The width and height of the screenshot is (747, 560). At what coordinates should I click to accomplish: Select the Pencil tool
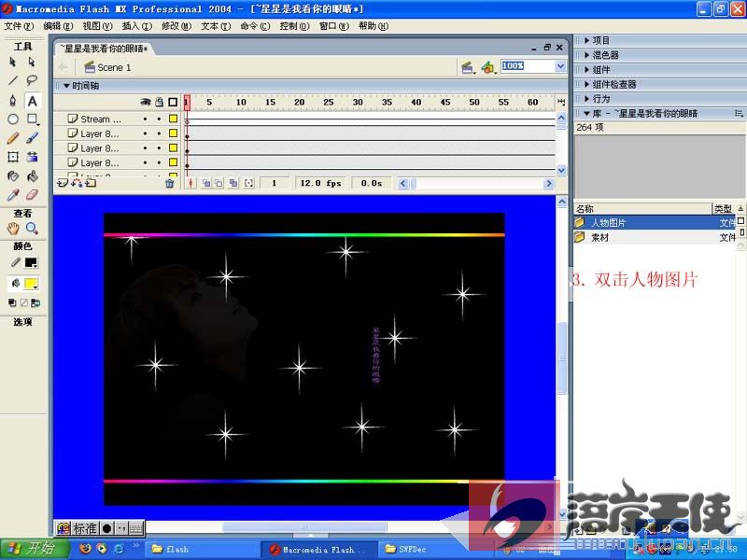(13, 138)
